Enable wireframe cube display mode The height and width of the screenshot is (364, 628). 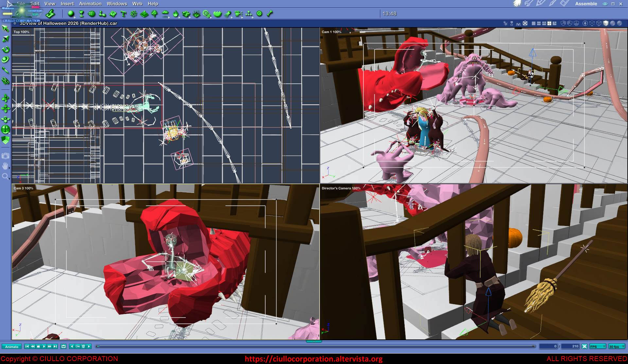pyautogui.click(x=599, y=23)
